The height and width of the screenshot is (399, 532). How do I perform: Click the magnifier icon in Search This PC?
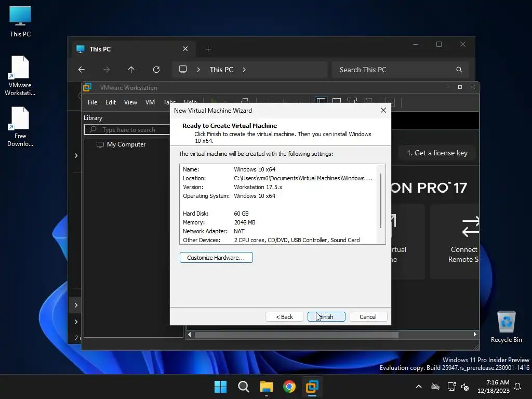tap(459, 70)
